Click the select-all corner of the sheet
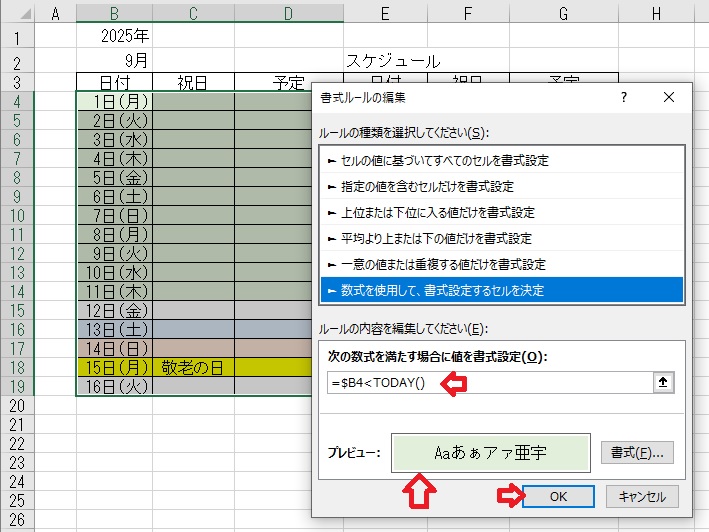This screenshot has height=532, width=709. [17, 12]
